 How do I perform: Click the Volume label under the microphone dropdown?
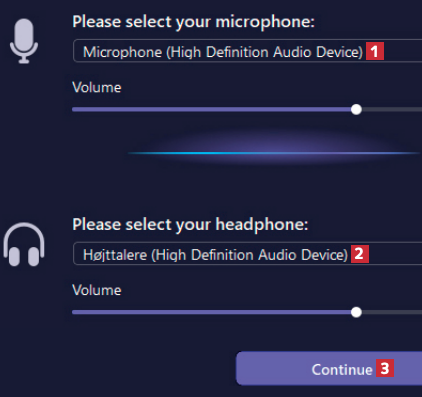tap(97, 88)
